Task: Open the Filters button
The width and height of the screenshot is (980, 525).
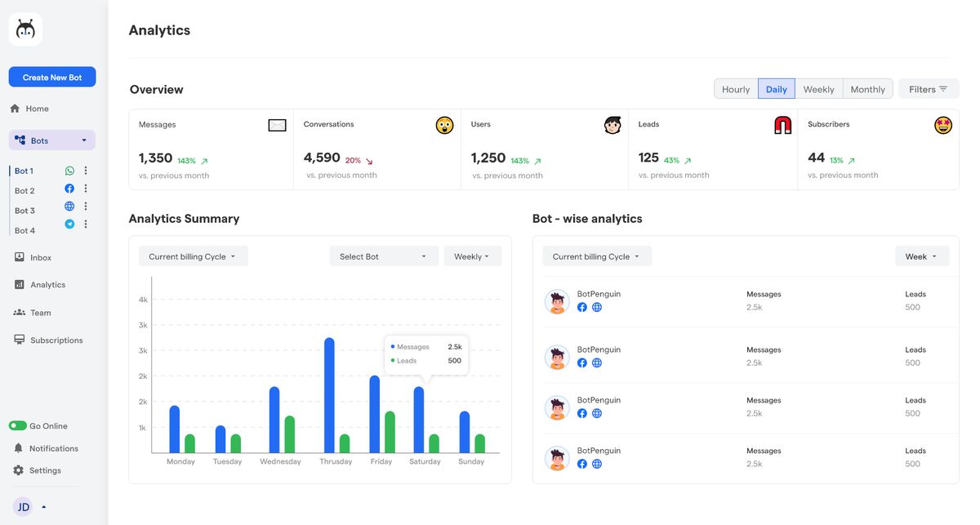Action: coord(928,89)
